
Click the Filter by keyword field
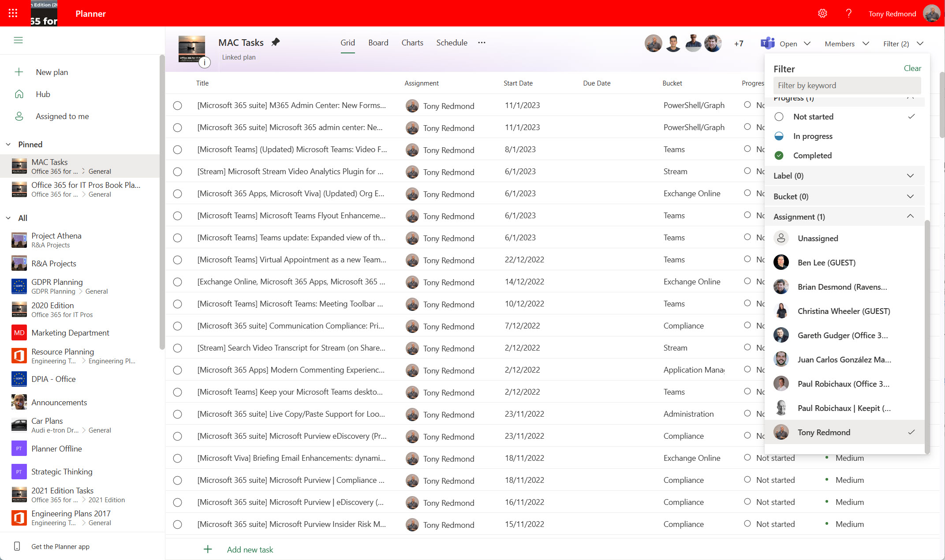pyautogui.click(x=847, y=85)
